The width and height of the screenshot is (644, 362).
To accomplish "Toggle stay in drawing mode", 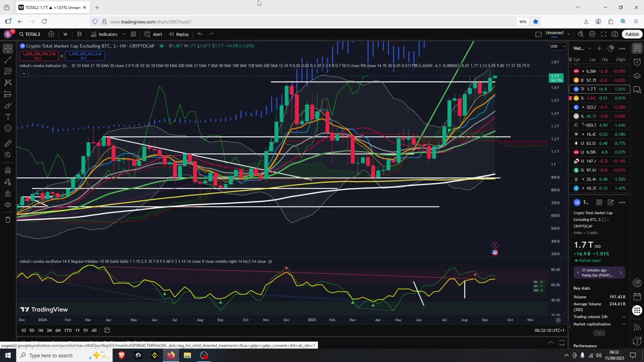I will (x=8, y=182).
